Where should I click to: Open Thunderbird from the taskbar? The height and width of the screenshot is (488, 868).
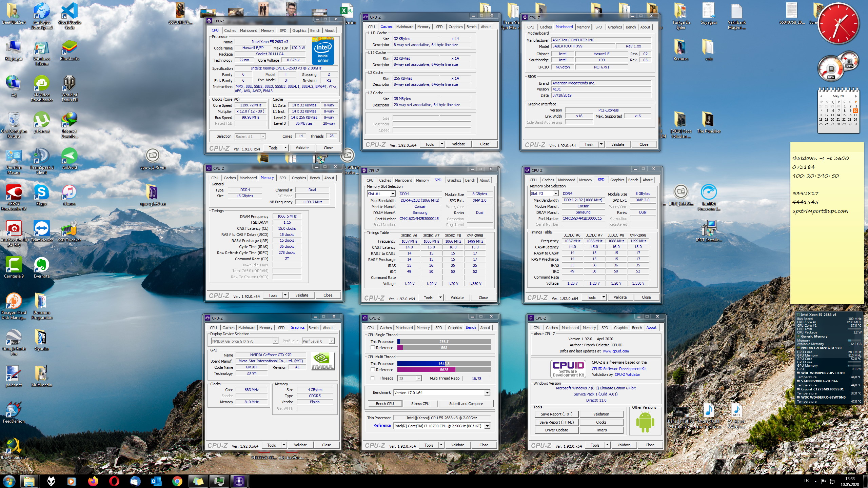point(135,481)
